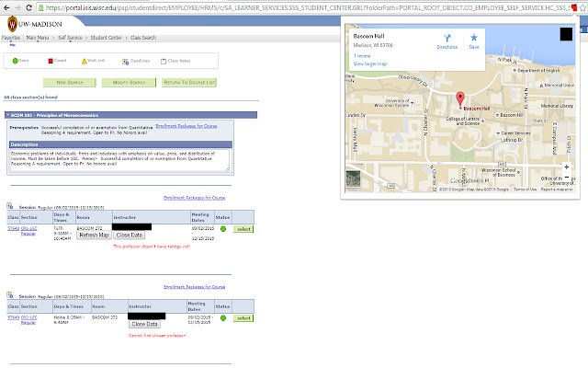This screenshot has height=368, width=588.
Task: Click Close Data in the MoWe row
Action: (x=144, y=324)
